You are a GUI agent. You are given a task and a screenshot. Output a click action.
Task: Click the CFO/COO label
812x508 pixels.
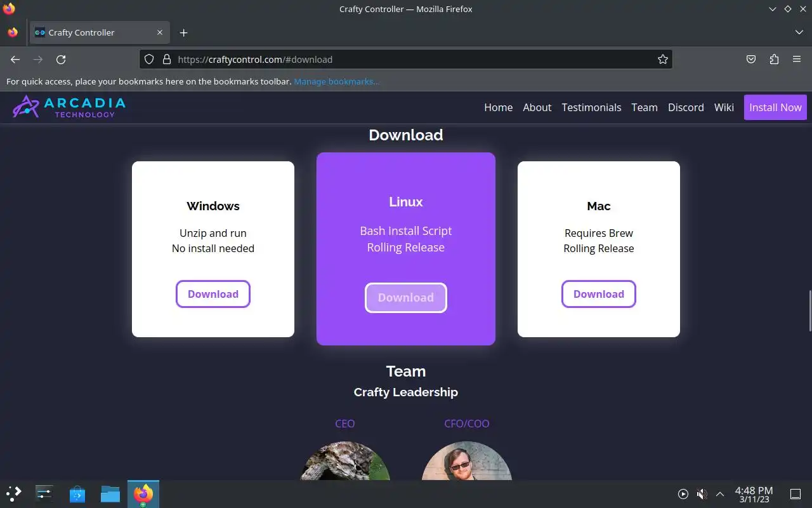click(x=467, y=424)
